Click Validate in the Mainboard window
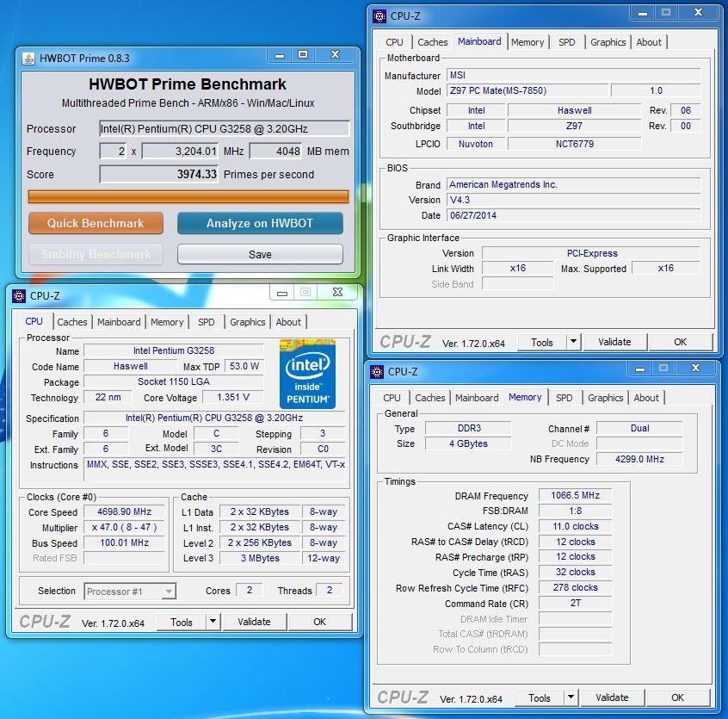728x719 pixels. (x=614, y=342)
